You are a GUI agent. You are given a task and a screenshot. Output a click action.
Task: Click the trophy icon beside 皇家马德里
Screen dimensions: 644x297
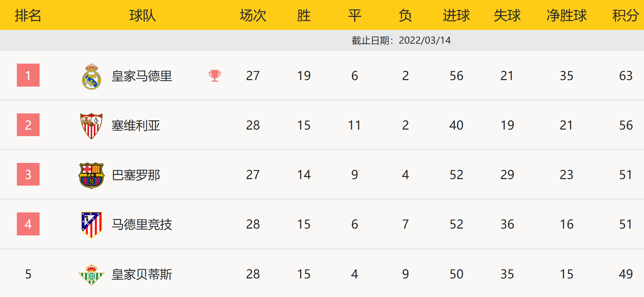pyautogui.click(x=215, y=76)
